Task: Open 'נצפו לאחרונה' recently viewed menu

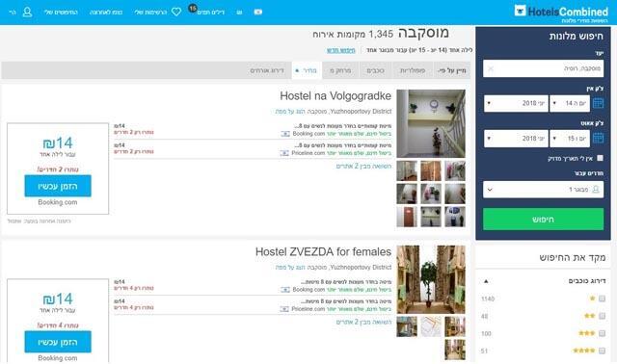Action: [106, 13]
